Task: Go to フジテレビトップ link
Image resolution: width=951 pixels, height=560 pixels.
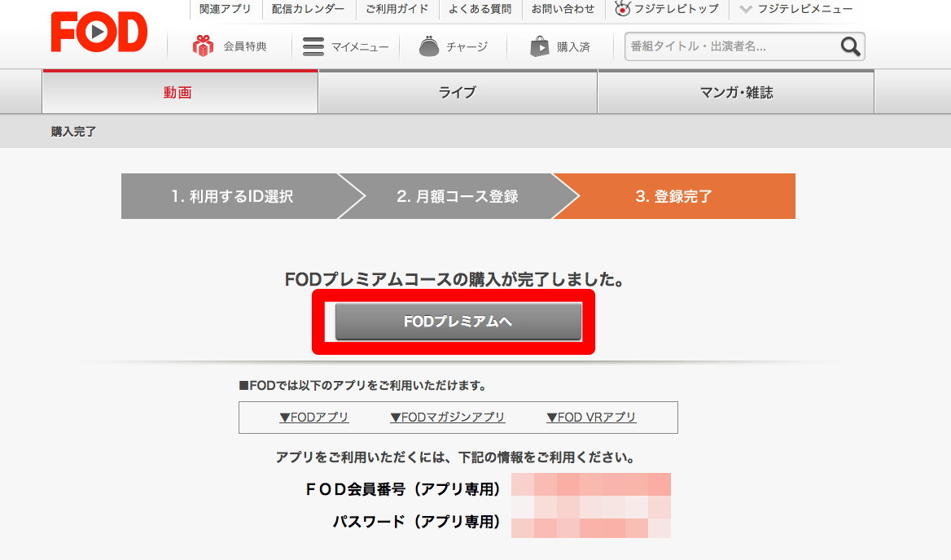Action: [677, 9]
